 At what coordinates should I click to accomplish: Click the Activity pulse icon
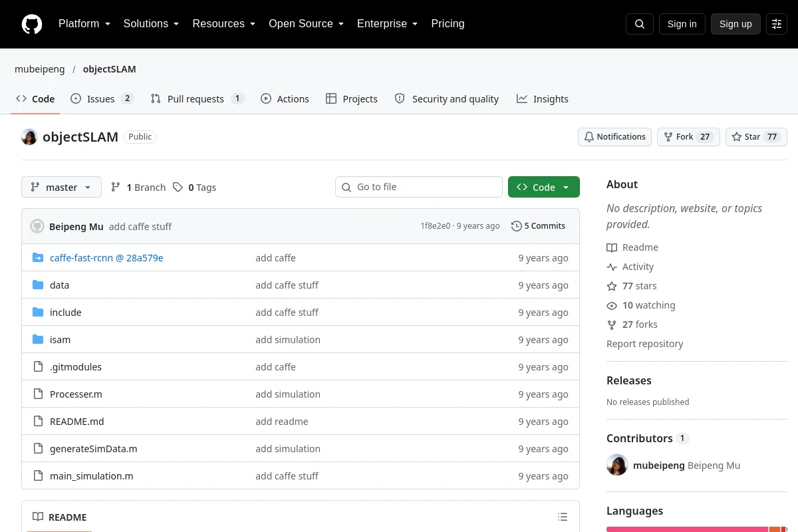[x=612, y=267]
